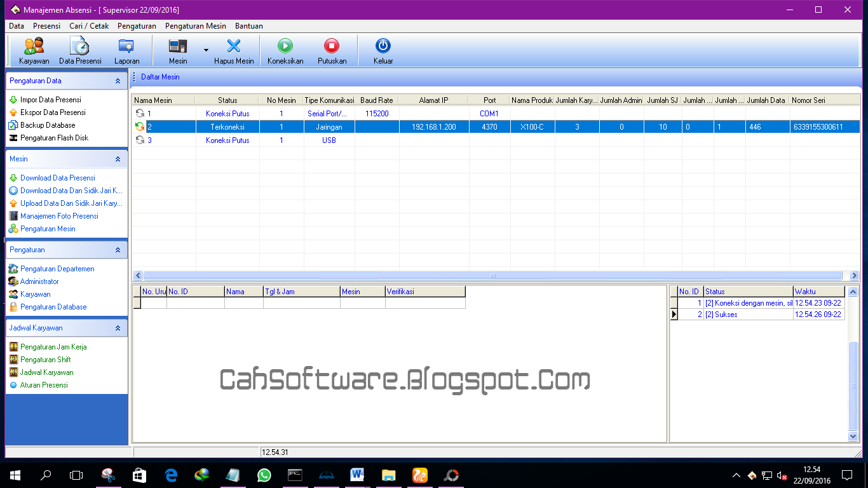Open the Pengaturan Mesin menu
The image size is (868, 488).
[196, 26]
